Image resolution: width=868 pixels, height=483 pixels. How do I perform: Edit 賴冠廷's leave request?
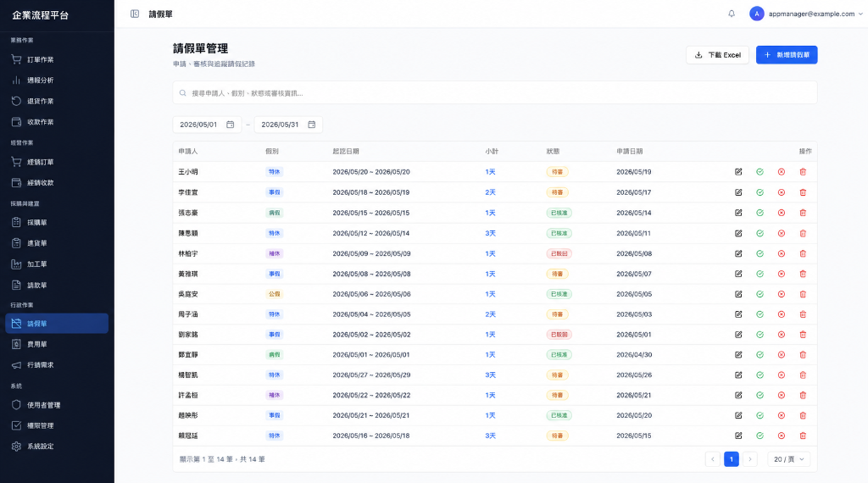(738, 436)
